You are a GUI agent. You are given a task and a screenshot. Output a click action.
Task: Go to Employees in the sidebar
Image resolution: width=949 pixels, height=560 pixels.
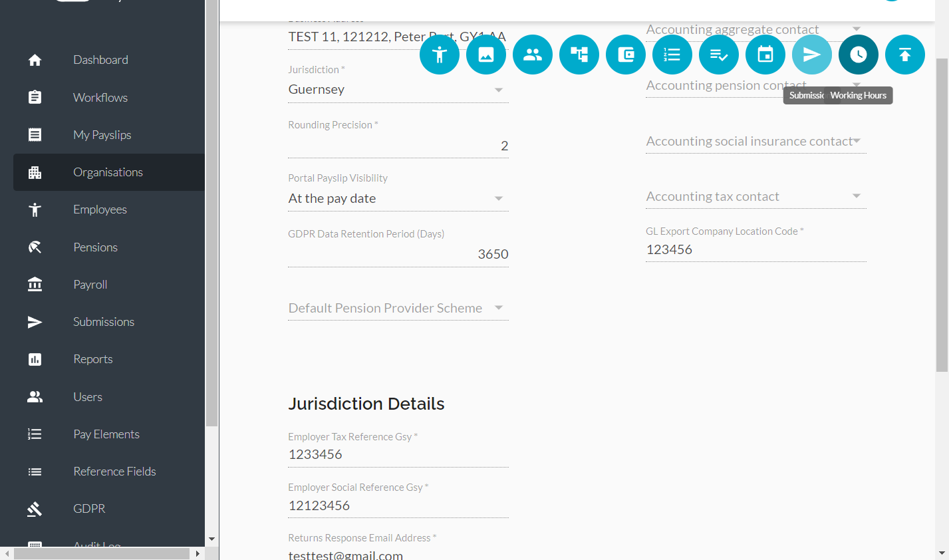[x=109, y=210]
